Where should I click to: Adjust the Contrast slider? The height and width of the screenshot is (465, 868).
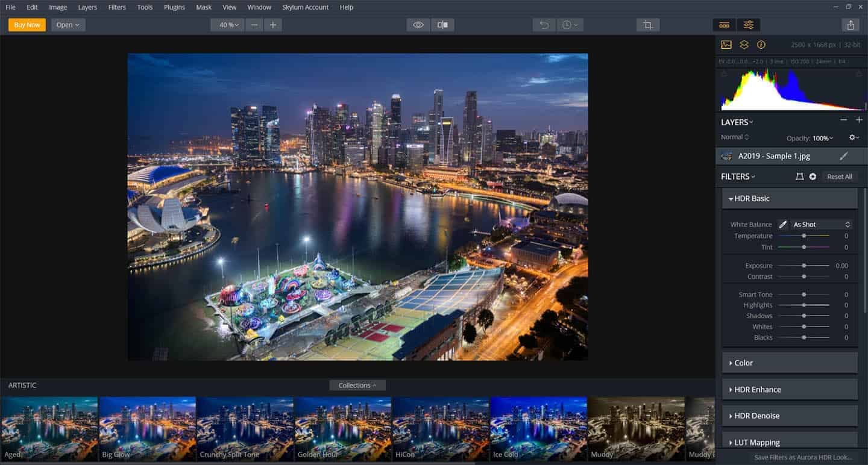tap(804, 276)
